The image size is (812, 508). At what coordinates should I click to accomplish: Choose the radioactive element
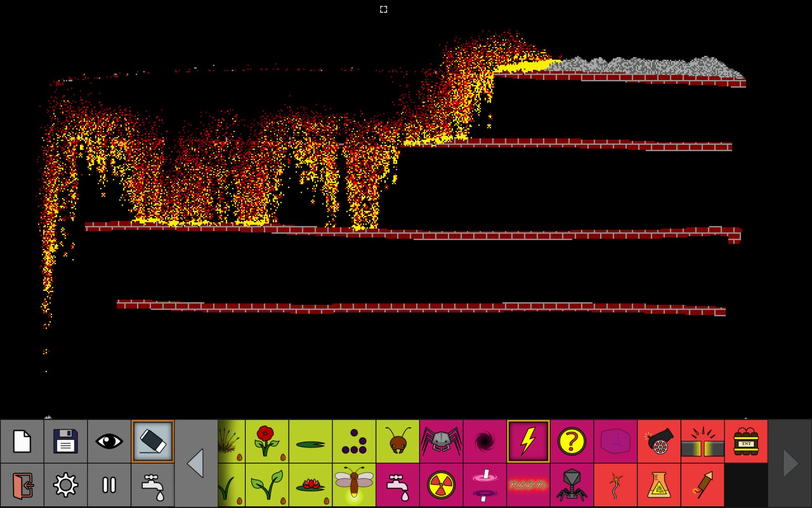coord(441,484)
